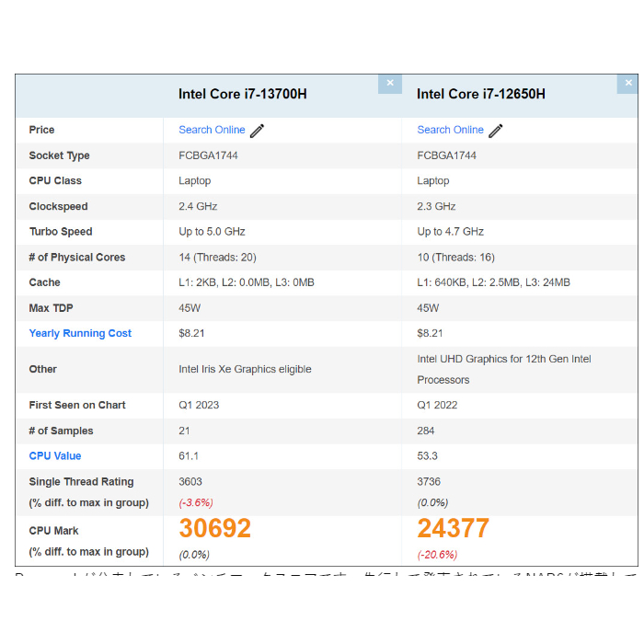The image size is (644, 644).
Task: Open Search Online link for i7-12650H
Action: coord(450,130)
